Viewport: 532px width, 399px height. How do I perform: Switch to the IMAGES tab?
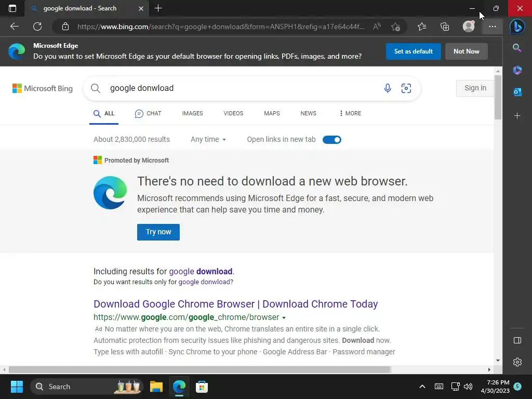click(x=192, y=113)
